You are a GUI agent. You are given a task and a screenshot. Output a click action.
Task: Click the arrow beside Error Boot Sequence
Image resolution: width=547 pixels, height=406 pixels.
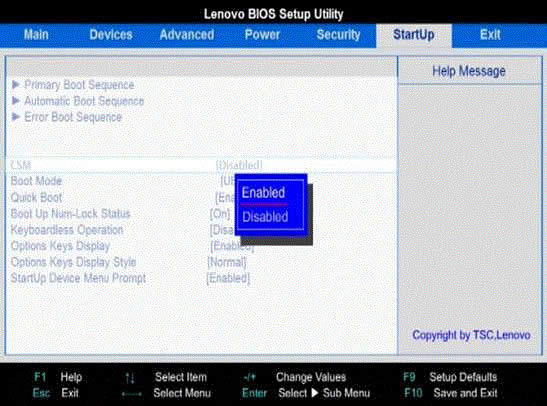[16, 117]
